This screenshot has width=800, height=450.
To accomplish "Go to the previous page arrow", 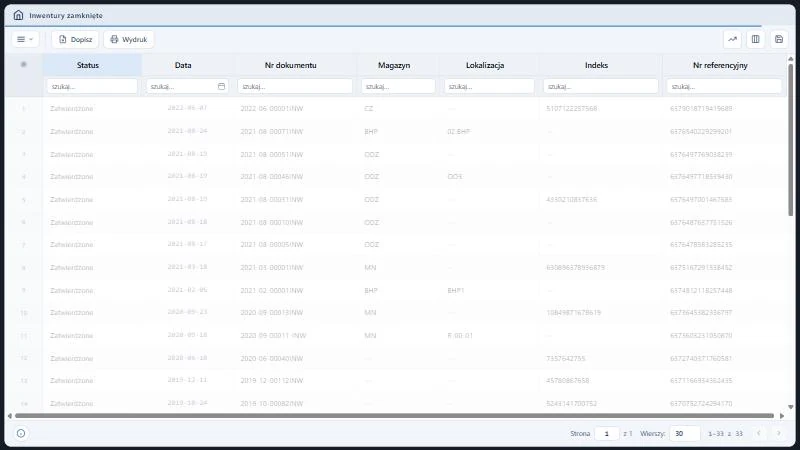I will pyautogui.click(x=759, y=433).
